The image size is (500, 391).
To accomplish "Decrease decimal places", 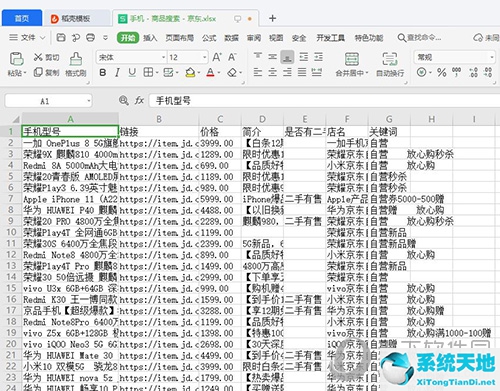I will pos(488,72).
